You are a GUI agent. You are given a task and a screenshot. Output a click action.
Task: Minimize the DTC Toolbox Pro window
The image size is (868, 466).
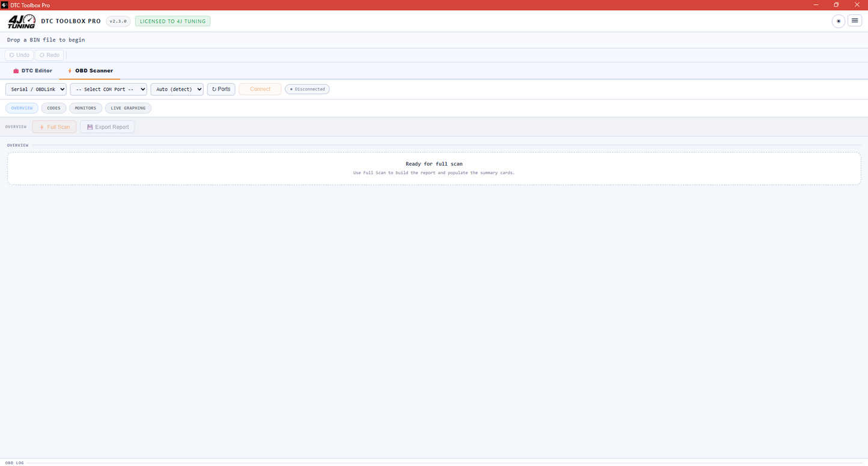point(816,5)
